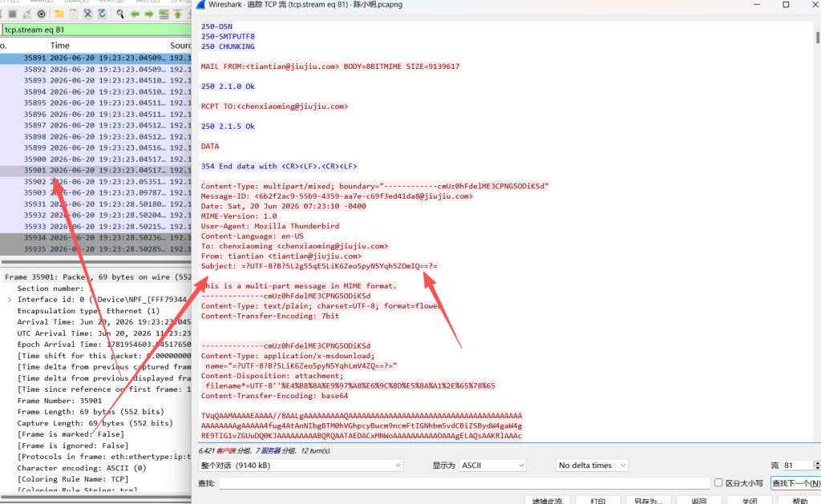Click the 250-SMTPUTF8 response line
This screenshot has width=821, height=504.
(x=228, y=37)
